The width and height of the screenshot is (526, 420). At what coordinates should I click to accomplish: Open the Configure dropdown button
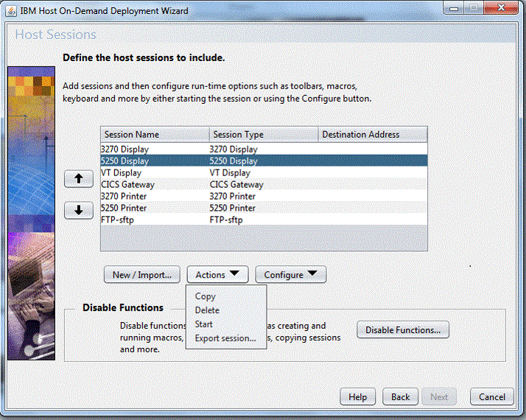[290, 274]
